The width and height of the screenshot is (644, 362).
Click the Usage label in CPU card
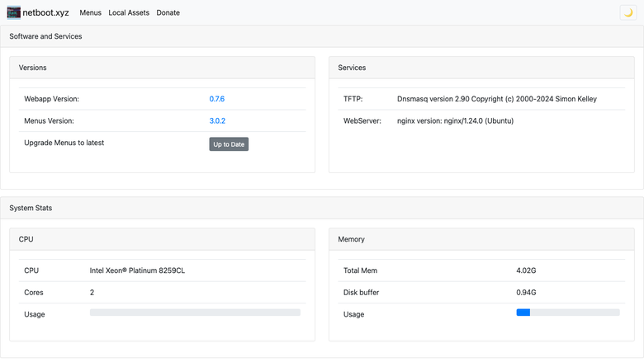click(35, 314)
